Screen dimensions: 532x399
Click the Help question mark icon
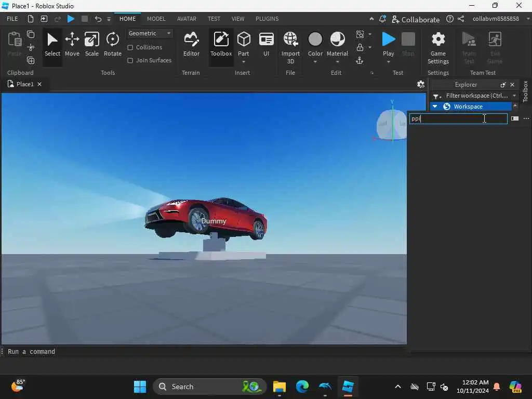coord(449,19)
